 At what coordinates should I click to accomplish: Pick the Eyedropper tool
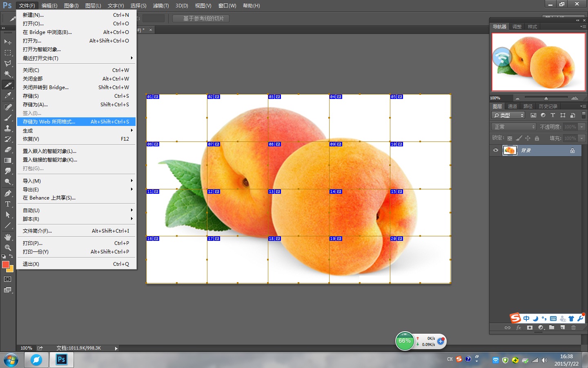click(x=7, y=96)
